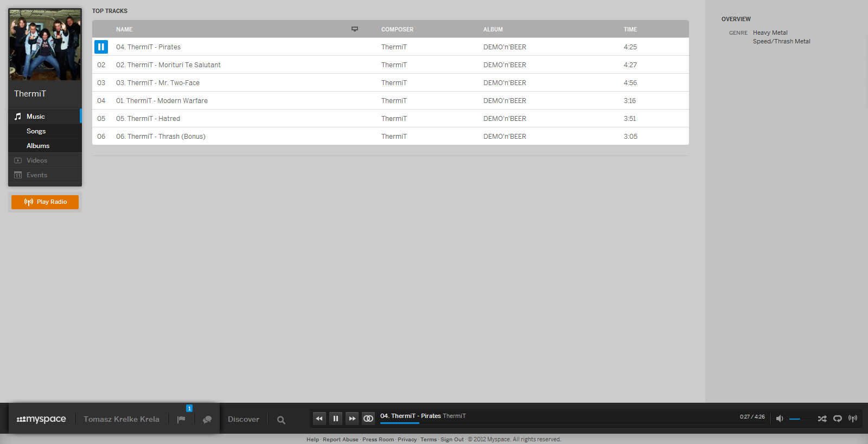Viewport: 868px width, 444px height.
Task: Click the Videos icon in the sidebar
Action: (x=18, y=160)
